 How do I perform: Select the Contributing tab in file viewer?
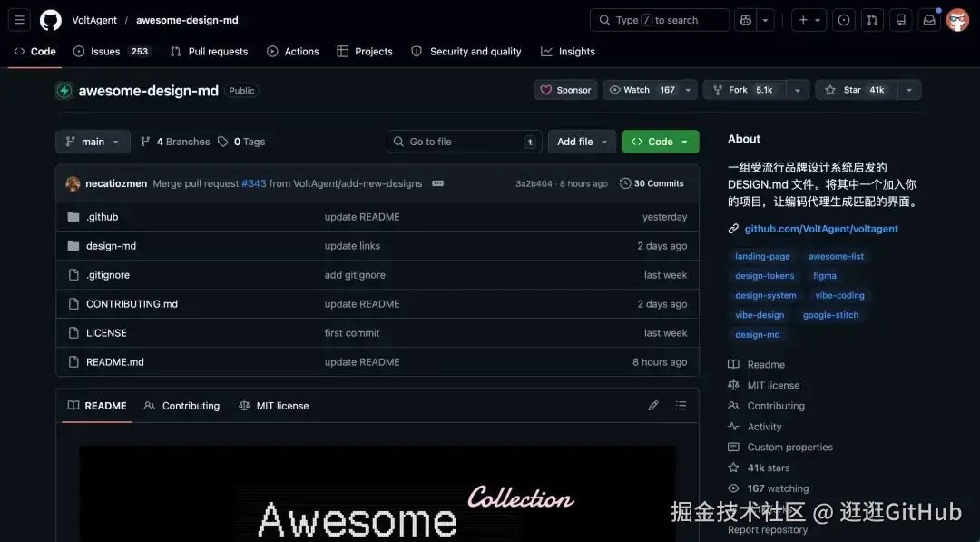(181, 406)
